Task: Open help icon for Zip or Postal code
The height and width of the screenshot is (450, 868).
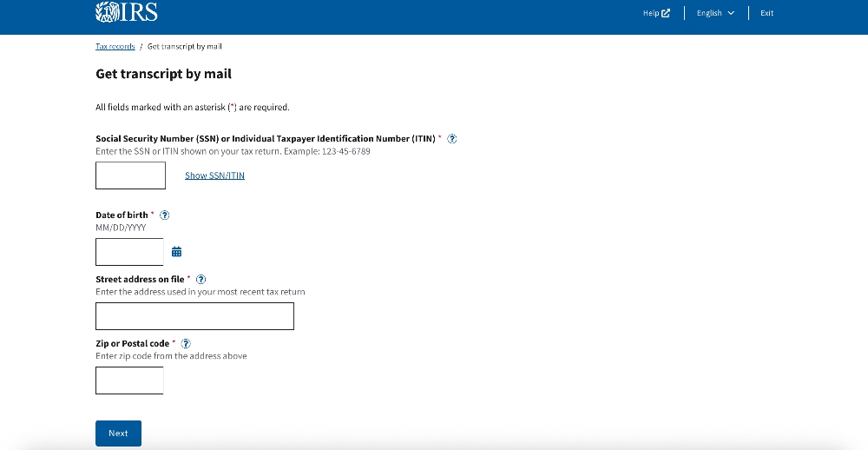Action: 186,344
